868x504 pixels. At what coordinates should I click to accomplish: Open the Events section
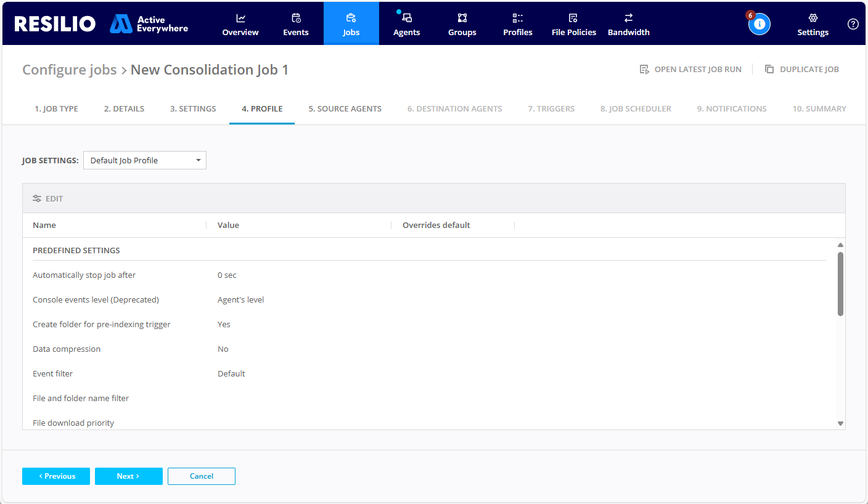point(295,25)
